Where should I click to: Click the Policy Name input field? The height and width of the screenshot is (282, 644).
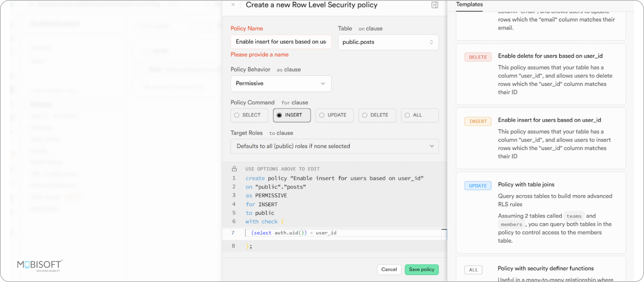(281, 42)
